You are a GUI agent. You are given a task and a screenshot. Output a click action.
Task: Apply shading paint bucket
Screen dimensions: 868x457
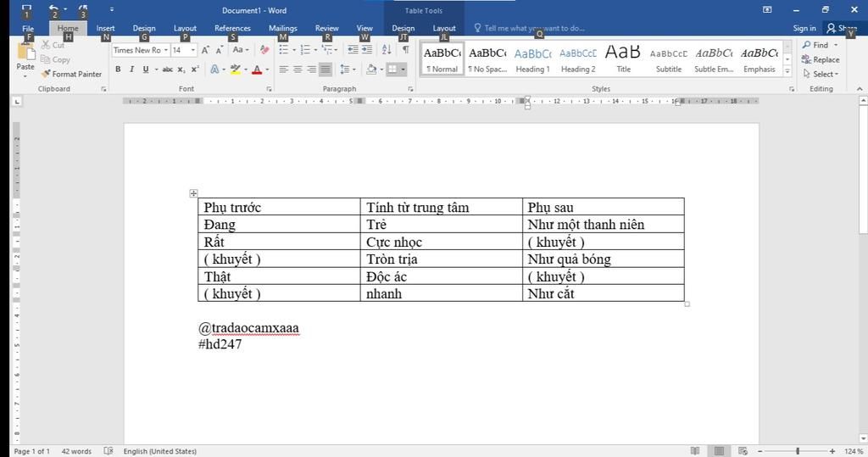(371, 70)
